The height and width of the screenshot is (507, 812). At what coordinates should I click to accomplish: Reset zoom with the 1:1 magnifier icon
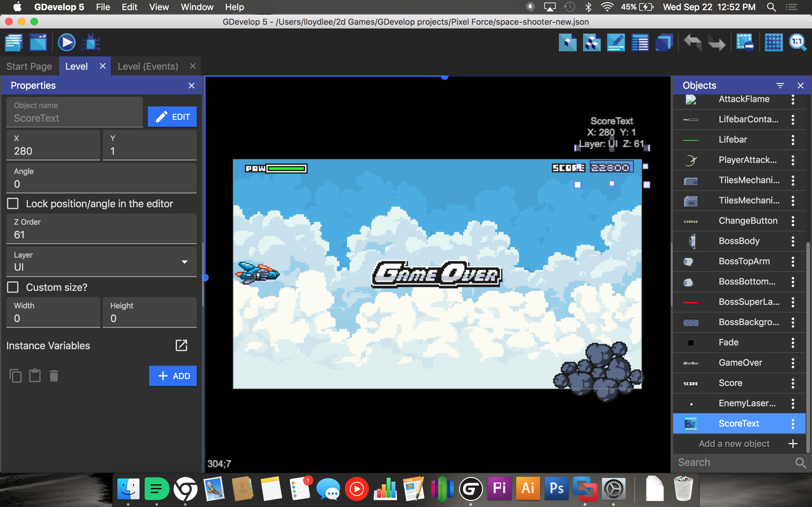pyautogui.click(x=798, y=42)
